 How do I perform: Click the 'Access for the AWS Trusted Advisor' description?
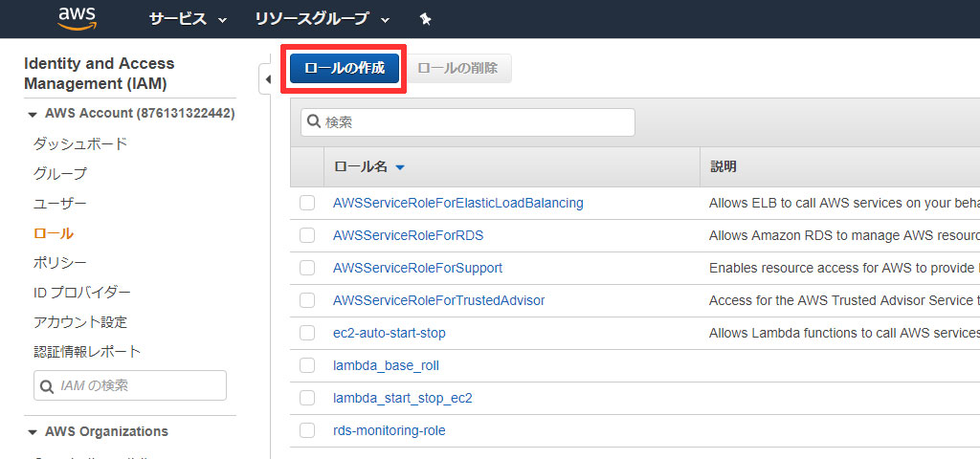coord(844,300)
